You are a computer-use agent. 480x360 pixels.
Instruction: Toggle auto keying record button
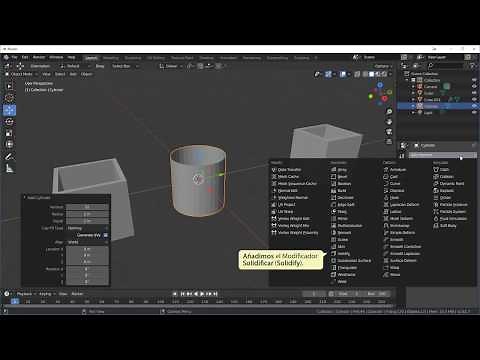[x=175, y=294]
